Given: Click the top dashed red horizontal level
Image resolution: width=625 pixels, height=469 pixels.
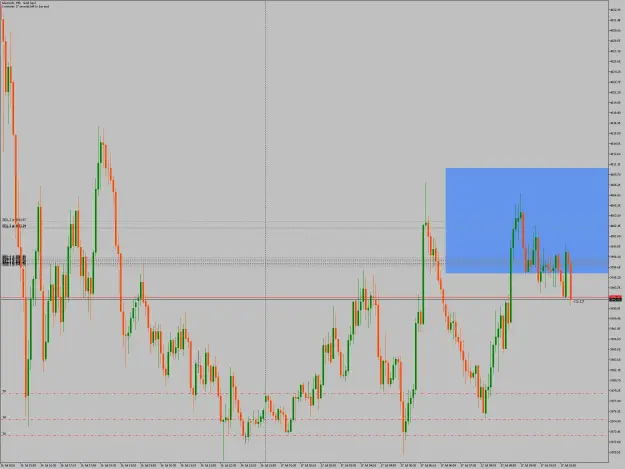Looking at the screenshot, I should [x=304, y=394].
